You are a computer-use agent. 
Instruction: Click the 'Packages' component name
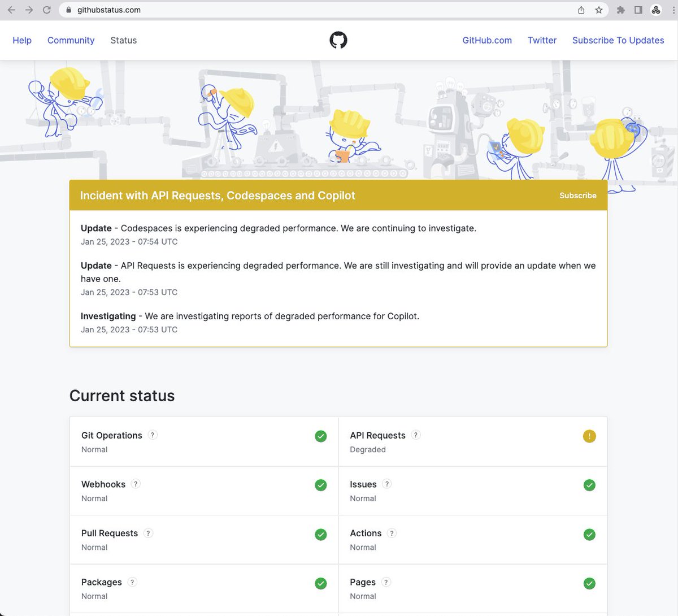coord(102,582)
